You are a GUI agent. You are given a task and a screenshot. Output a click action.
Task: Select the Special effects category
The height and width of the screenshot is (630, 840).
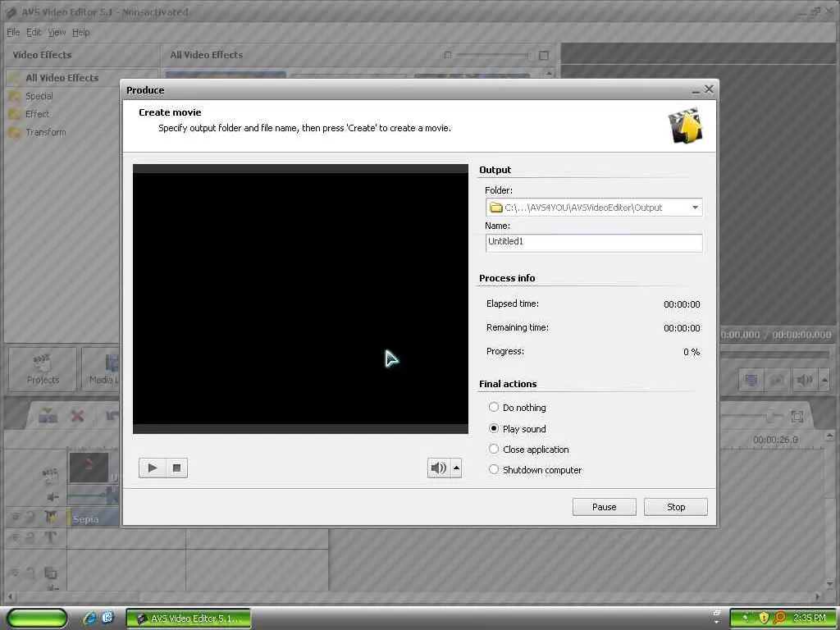pos(39,96)
